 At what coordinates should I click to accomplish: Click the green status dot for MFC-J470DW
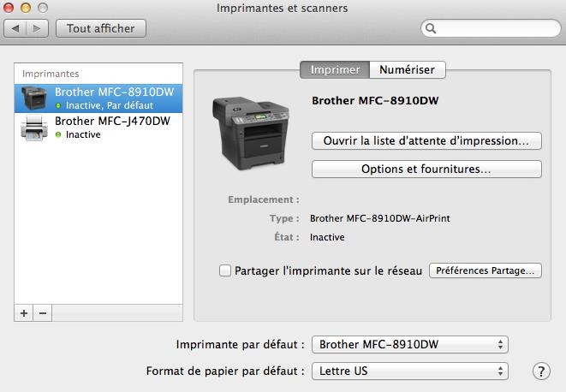pyautogui.click(x=58, y=134)
